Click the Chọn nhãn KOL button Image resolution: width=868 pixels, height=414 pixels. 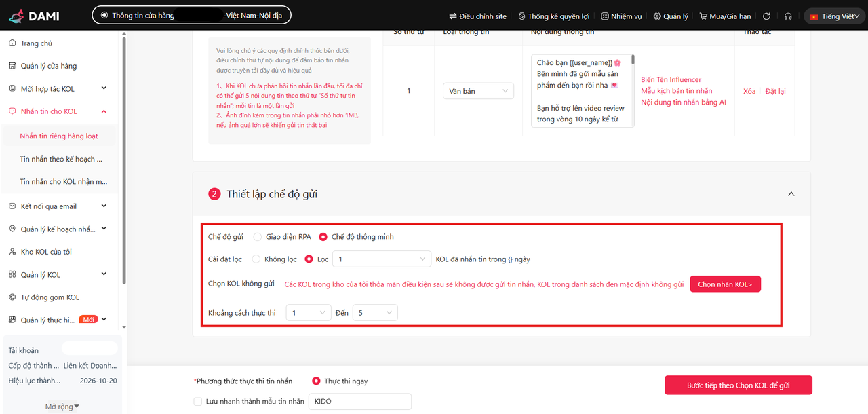coord(725,284)
